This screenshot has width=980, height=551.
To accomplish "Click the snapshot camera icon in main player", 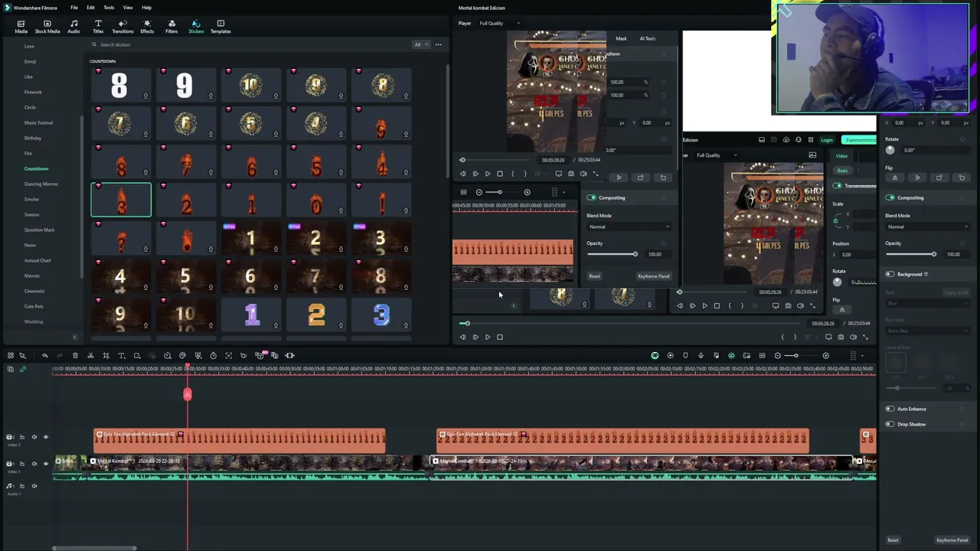I will (841, 337).
